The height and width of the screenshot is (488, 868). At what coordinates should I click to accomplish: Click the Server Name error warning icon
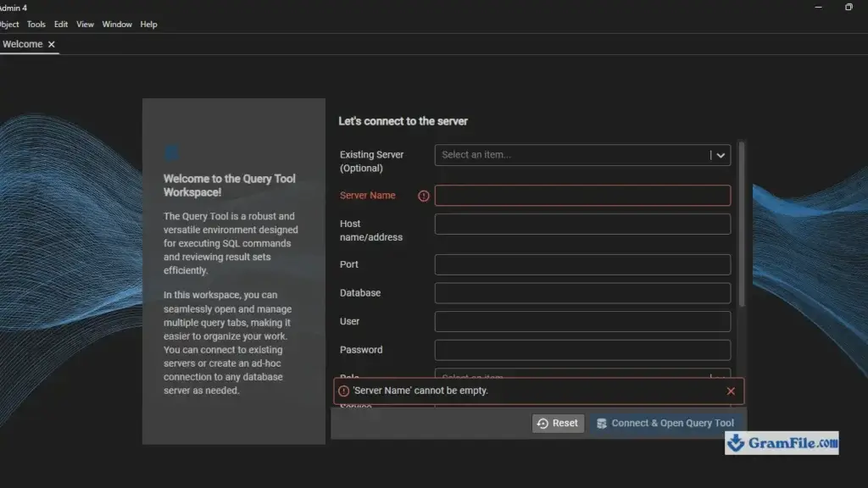pyautogui.click(x=424, y=196)
